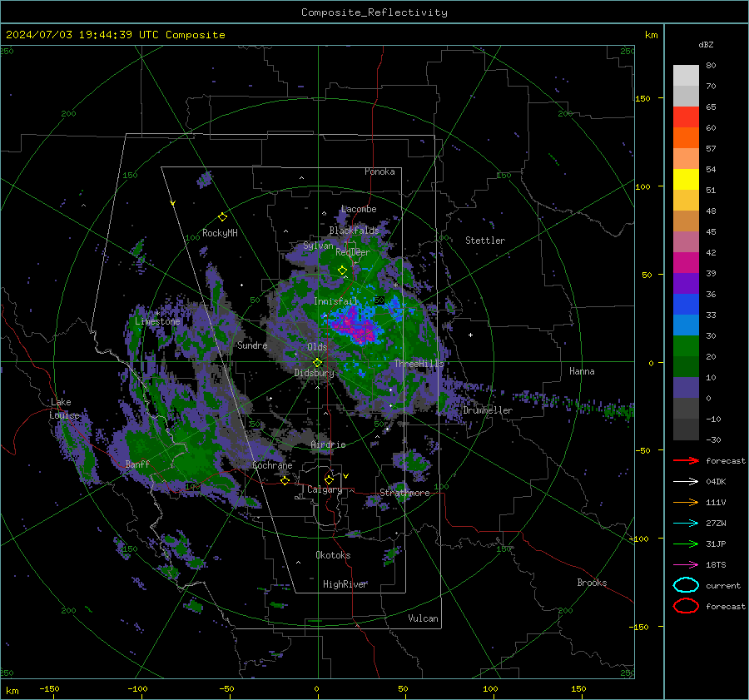749x700 pixels.
Task: Click the HighRiver label
Action: [x=345, y=584]
